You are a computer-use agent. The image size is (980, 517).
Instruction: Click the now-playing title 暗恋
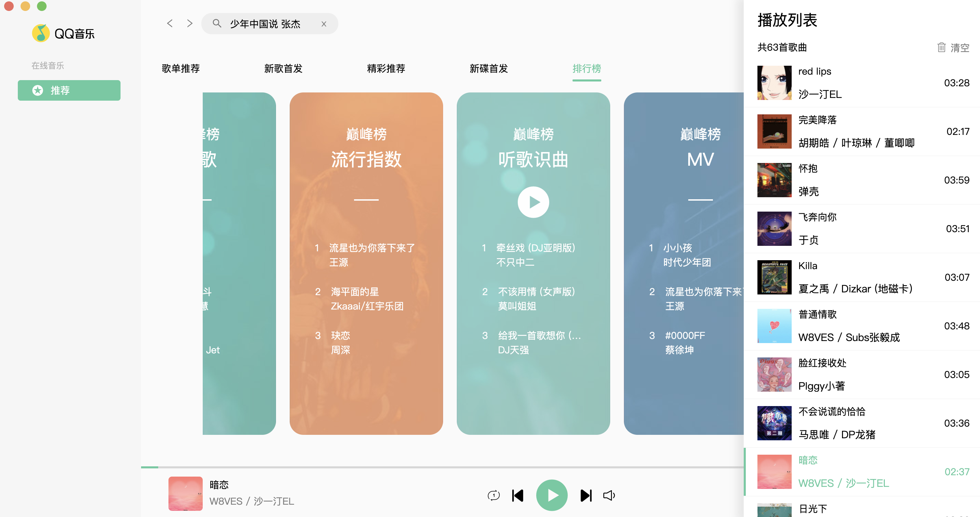click(x=219, y=485)
